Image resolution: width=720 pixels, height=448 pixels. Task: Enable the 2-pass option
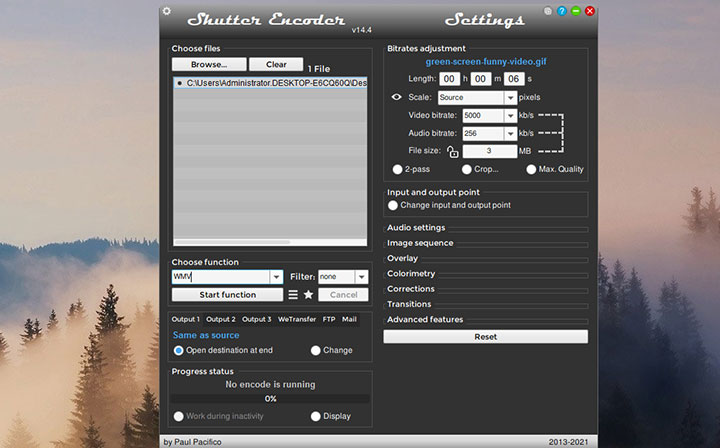click(x=398, y=169)
